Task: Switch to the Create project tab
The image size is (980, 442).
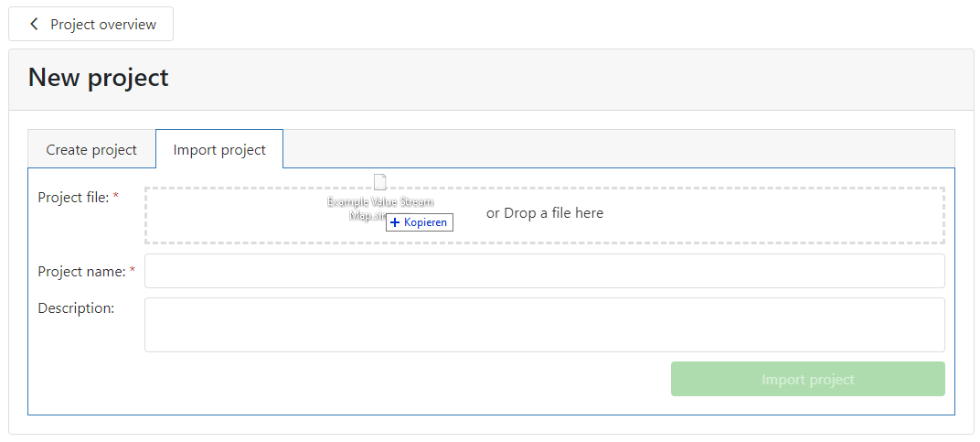Action: coord(91,149)
